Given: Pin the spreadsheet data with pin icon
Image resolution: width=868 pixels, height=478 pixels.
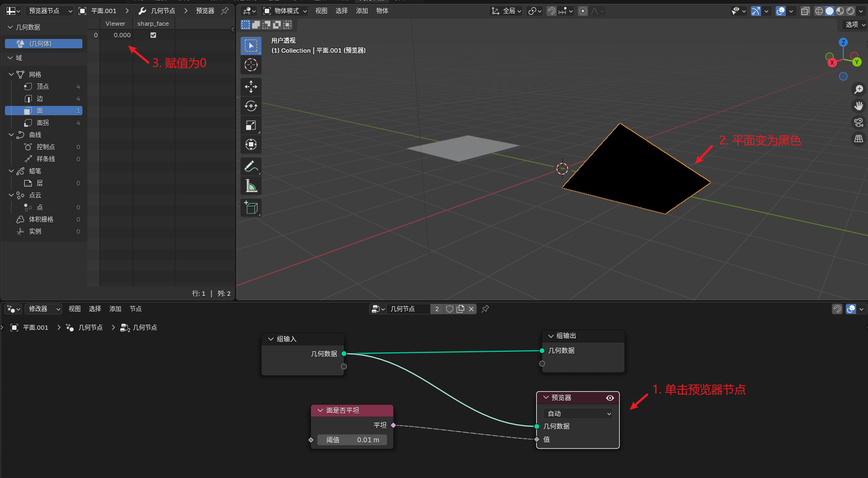Looking at the screenshot, I should click(225, 11).
